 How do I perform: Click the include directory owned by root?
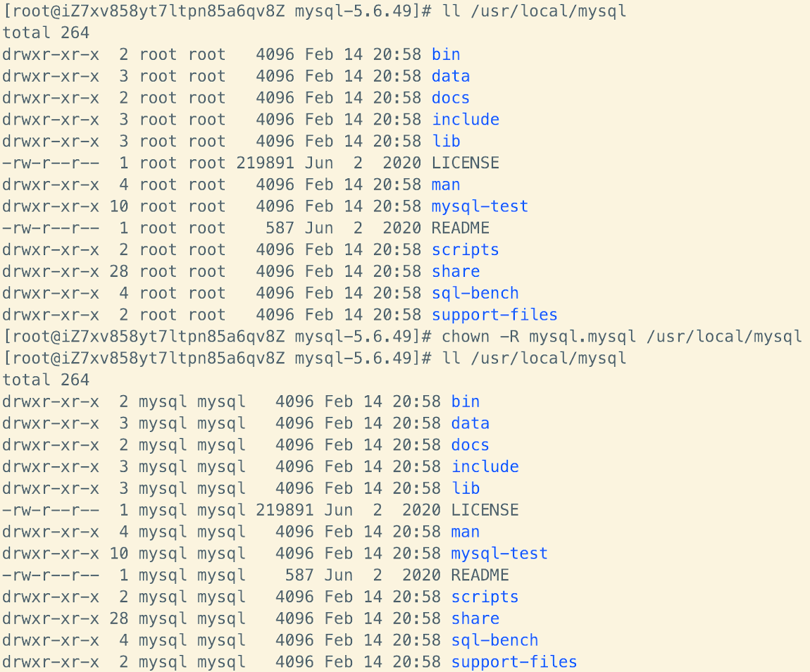coord(465,120)
